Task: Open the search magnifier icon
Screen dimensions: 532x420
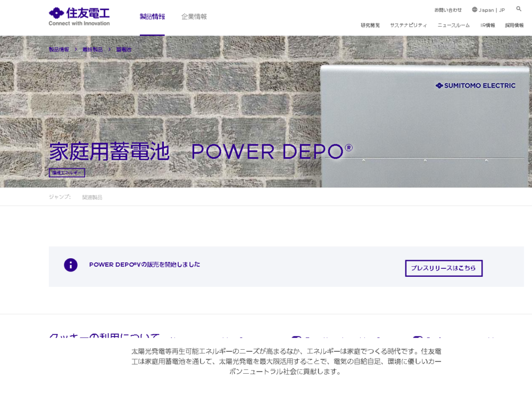Action: [x=519, y=9]
